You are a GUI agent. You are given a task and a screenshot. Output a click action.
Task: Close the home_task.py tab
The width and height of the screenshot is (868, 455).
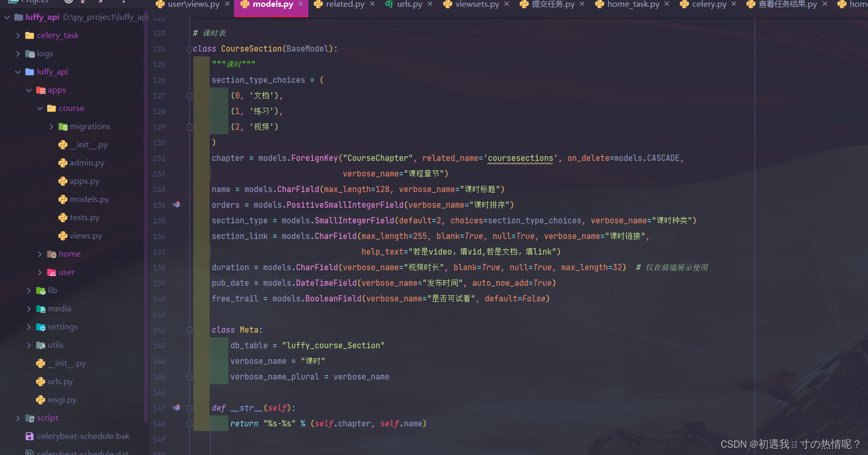click(x=667, y=4)
